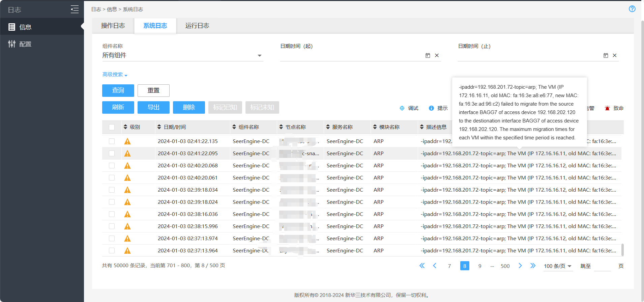Image resolution: width=644 pixels, height=302 pixels.
Task: Open the help question mark icon
Action: [x=632, y=9]
